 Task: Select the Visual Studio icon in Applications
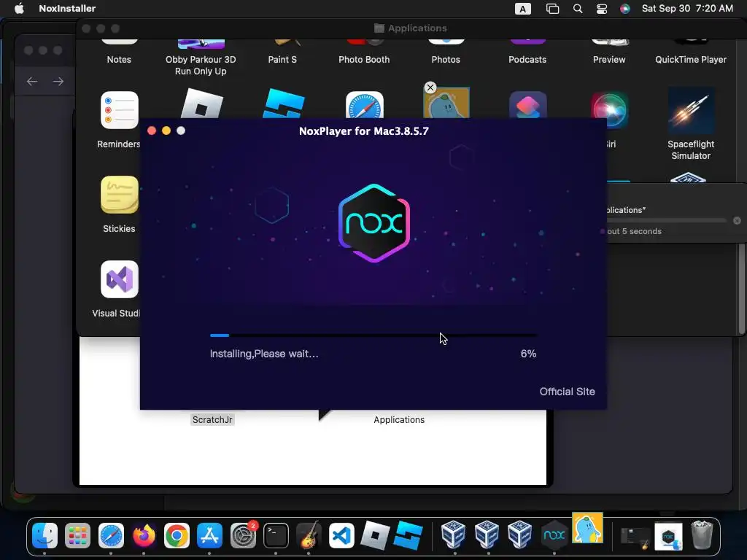click(119, 279)
